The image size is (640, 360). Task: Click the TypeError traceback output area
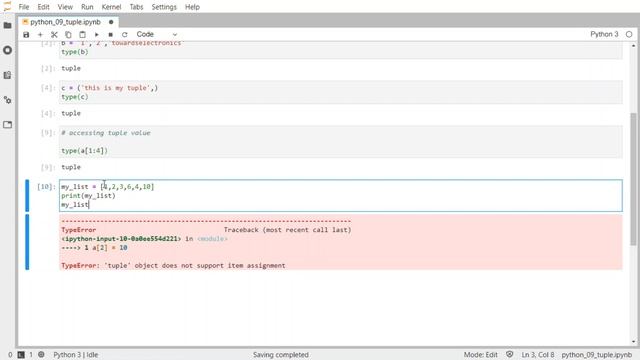pyautogui.click(x=341, y=242)
